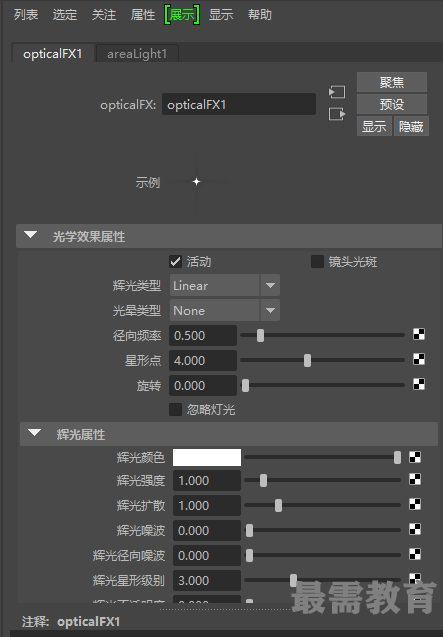Click the 辉光颜色 white color swatch
Screen dimensions: 443x637
[207, 457]
